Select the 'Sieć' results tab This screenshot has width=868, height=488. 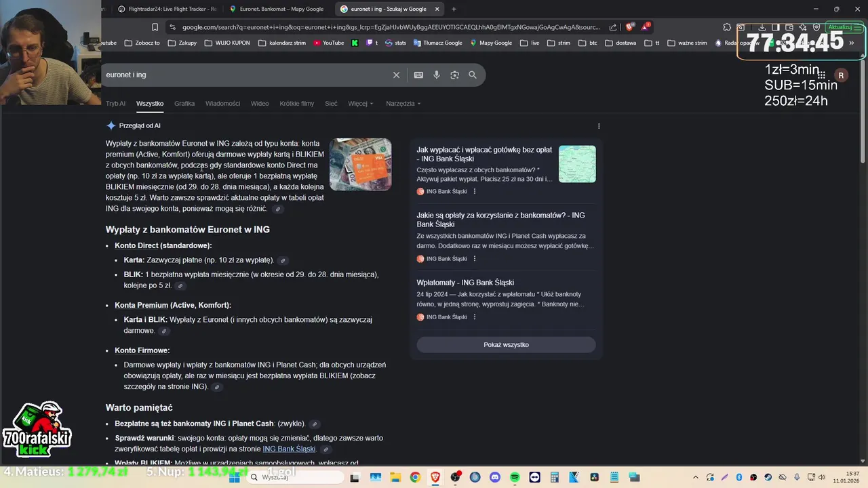(331, 104)
